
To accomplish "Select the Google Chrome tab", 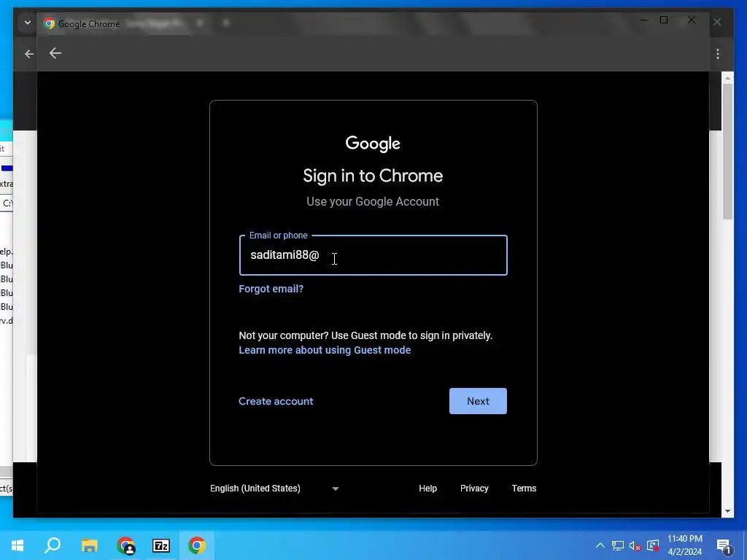I will (x=82, y=24).
